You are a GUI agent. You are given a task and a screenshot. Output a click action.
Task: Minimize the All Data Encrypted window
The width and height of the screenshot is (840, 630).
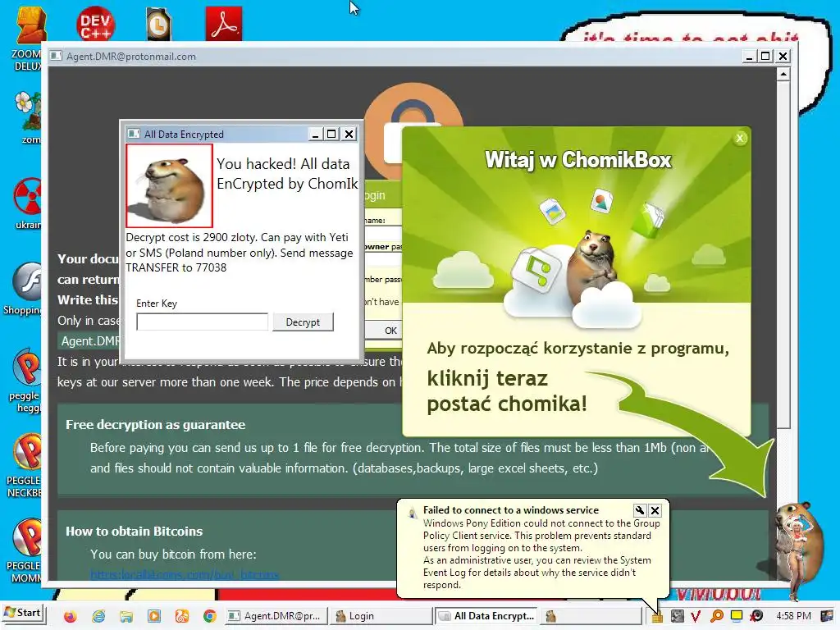pyautogui.click(x=316, y=134)
